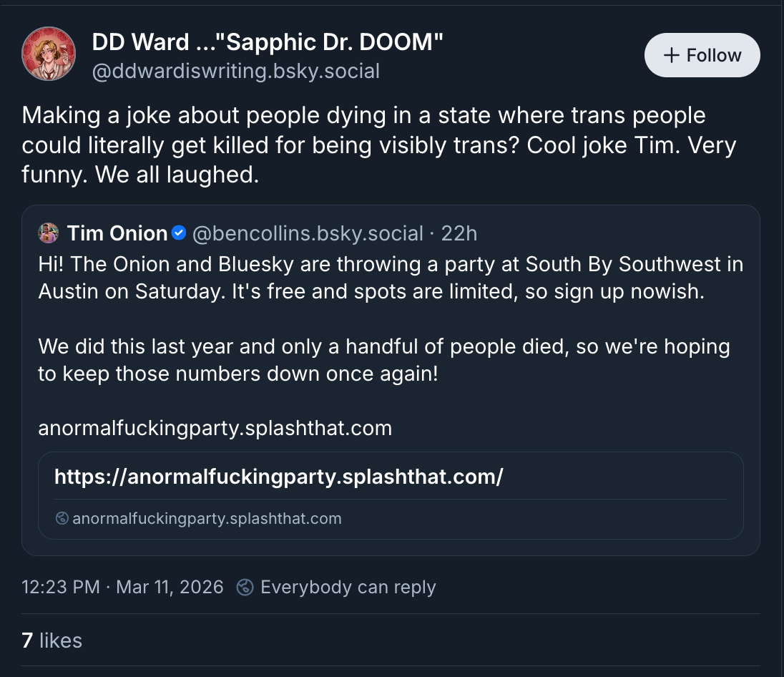
Task: Click the Everybody can reply label
Action: pos(348,588)
